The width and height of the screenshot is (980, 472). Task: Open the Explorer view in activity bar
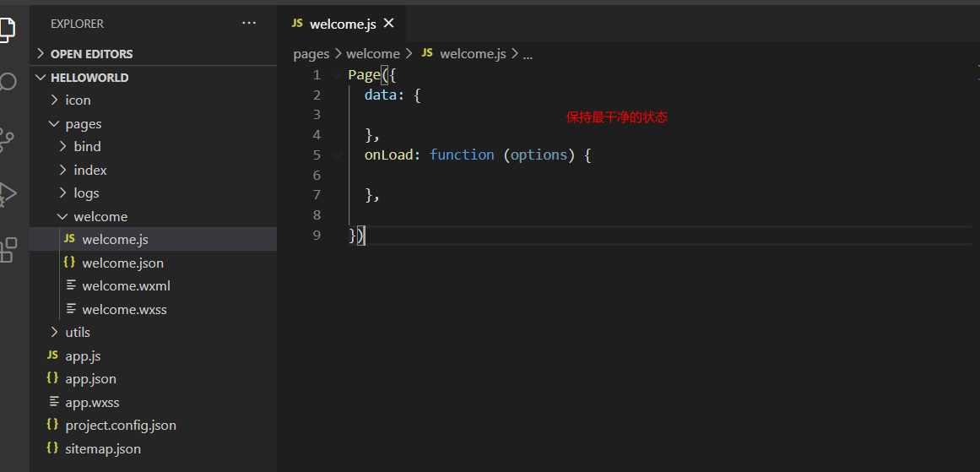coord(7,30)
